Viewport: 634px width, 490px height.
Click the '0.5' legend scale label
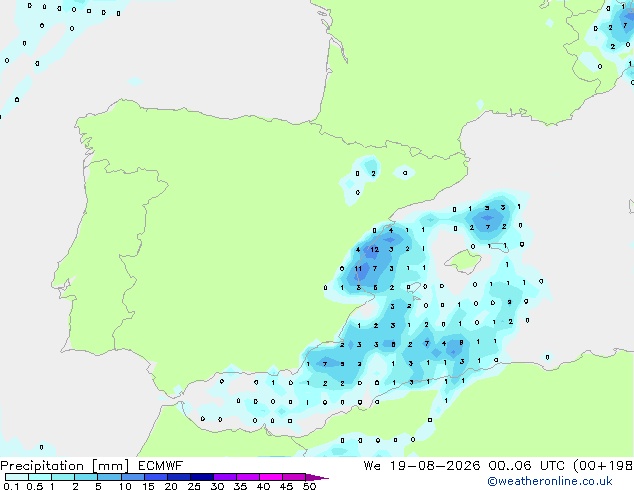(x=35, y=486)
